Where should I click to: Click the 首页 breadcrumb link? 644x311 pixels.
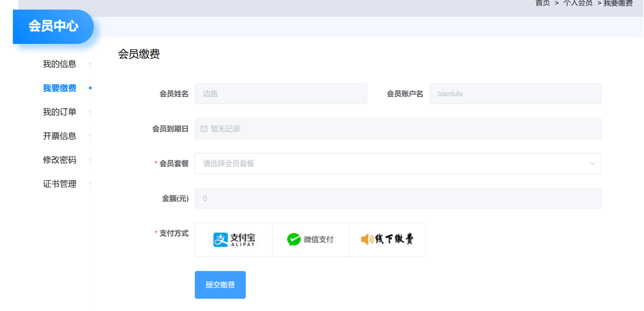(543, 3)
